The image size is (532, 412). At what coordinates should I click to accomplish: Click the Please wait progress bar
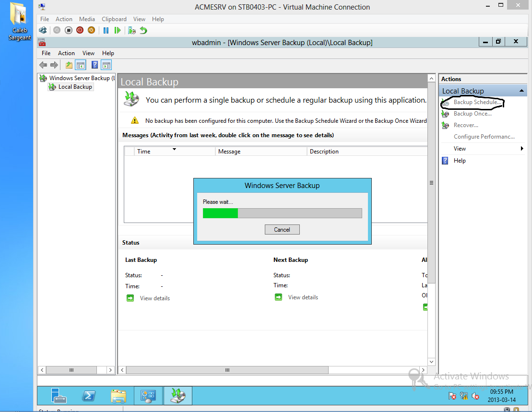pos(282,213)
